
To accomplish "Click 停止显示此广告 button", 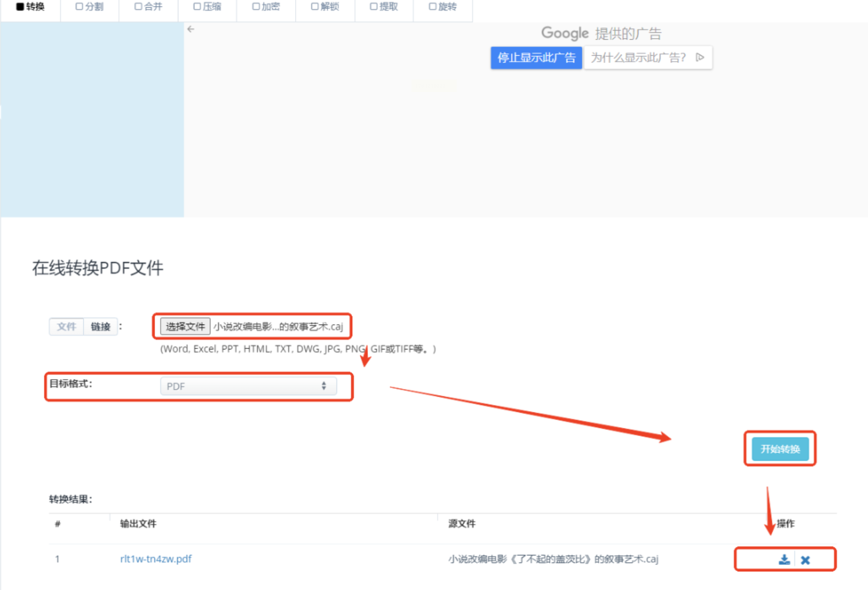I will [x=536, y=58].
